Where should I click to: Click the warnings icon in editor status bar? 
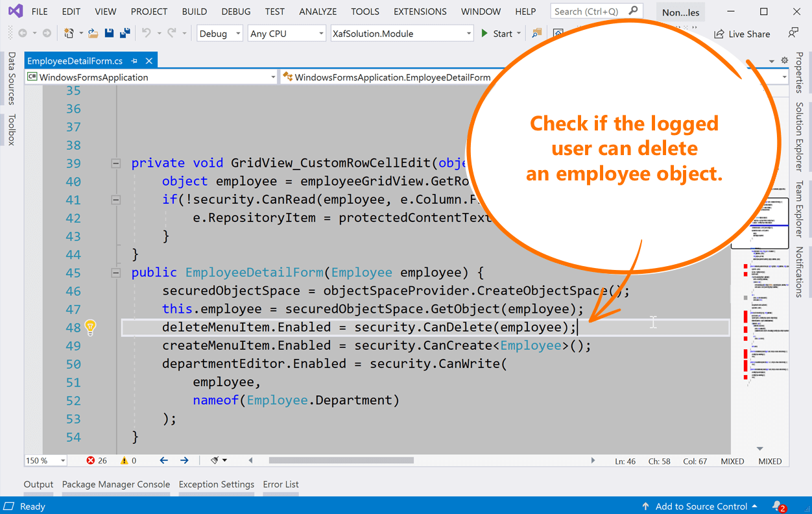pos(125,460)
